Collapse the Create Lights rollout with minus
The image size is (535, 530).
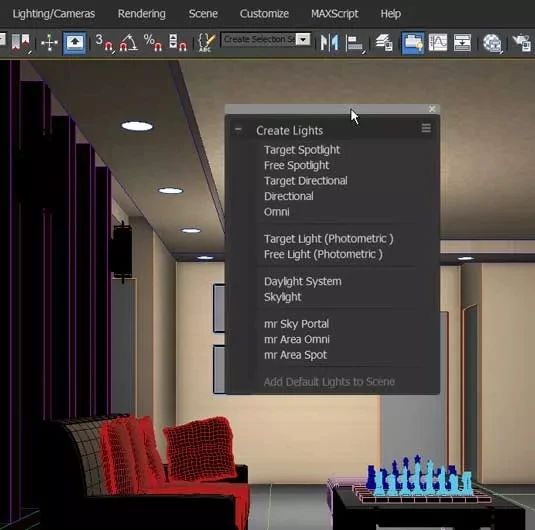tap(238, 130)
